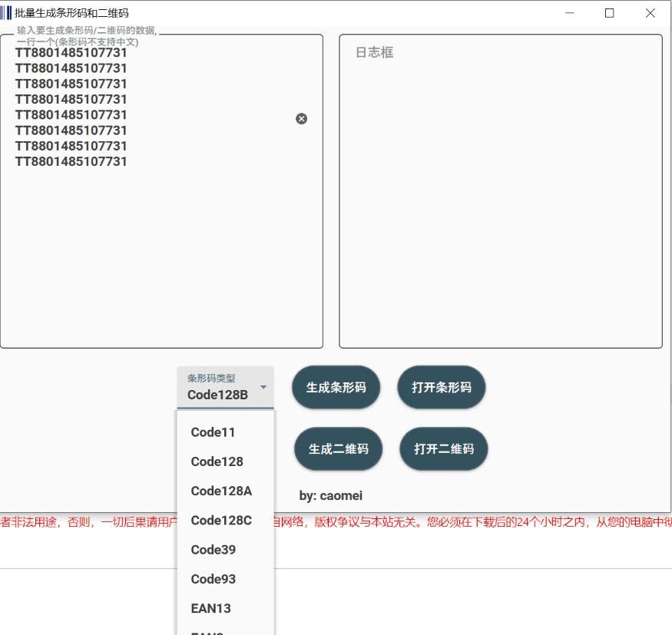Click the last TT8801485107731 line
Screen dimensions: 672x635
point(71,161)
